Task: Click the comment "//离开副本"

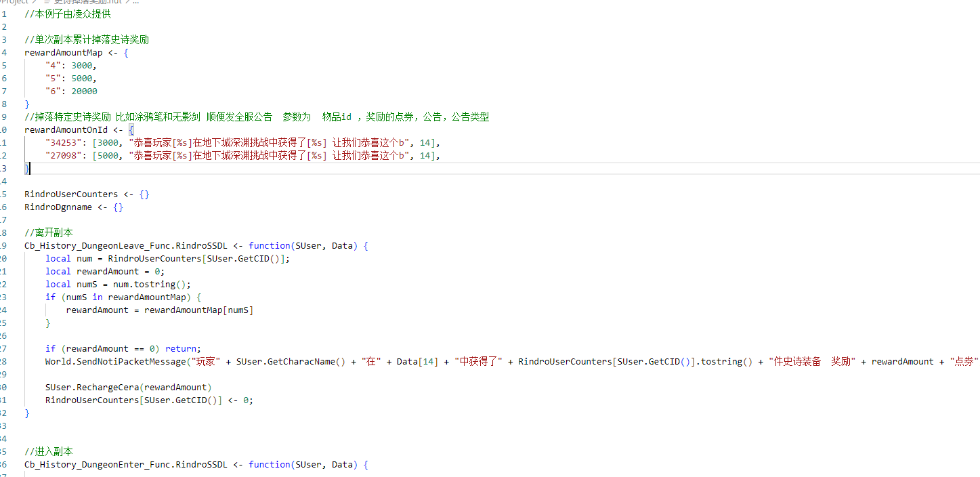Action: tap(49, 233)
